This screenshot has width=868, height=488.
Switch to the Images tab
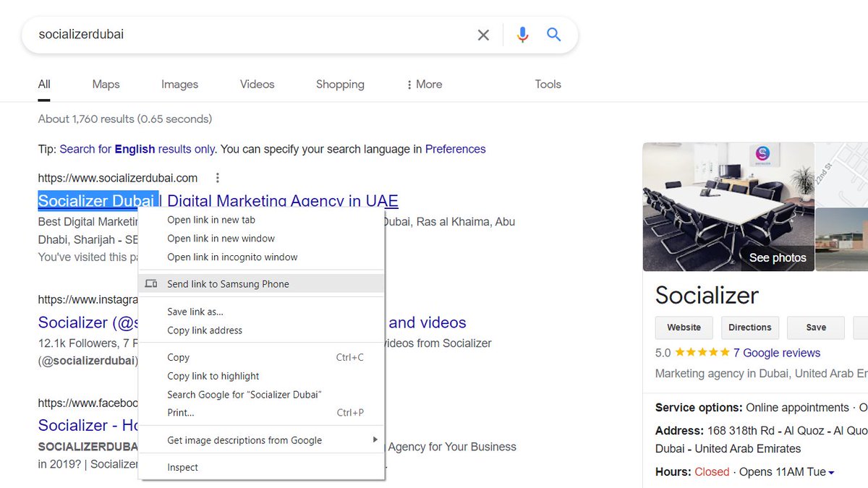[179, 85]
